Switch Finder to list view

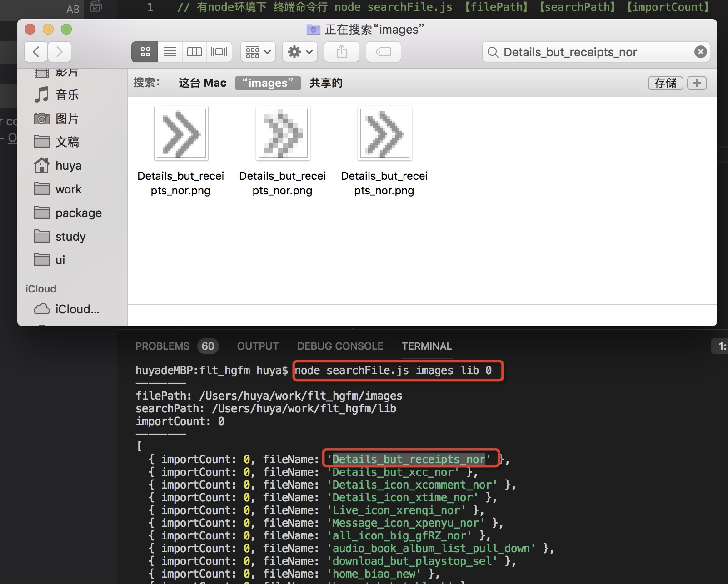(170, 52)
